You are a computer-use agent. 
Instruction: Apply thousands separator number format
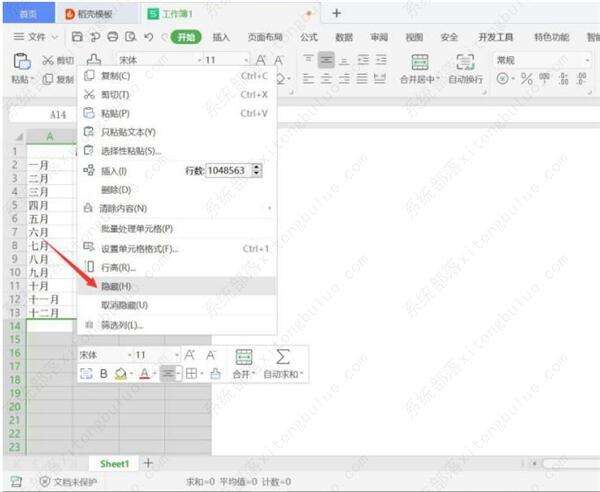coord(544,78)
